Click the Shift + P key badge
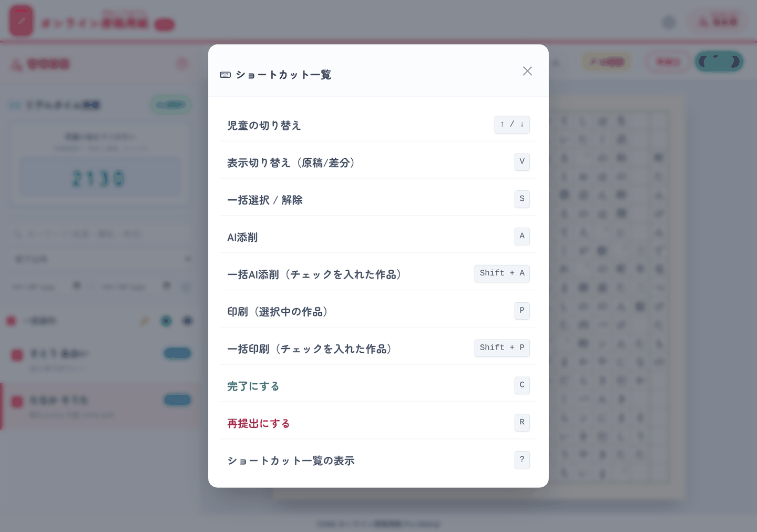 pos(502,348)
